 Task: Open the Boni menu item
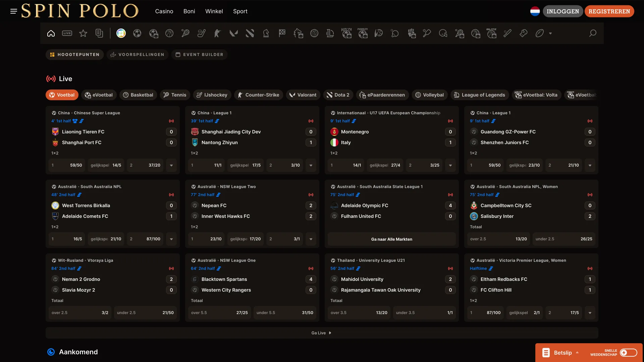189,11
